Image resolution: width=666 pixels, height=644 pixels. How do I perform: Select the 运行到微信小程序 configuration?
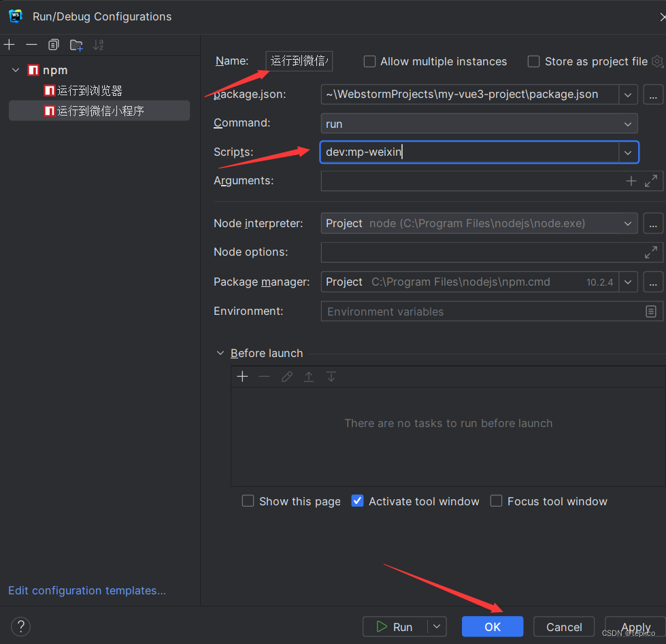tap(99, 111)
